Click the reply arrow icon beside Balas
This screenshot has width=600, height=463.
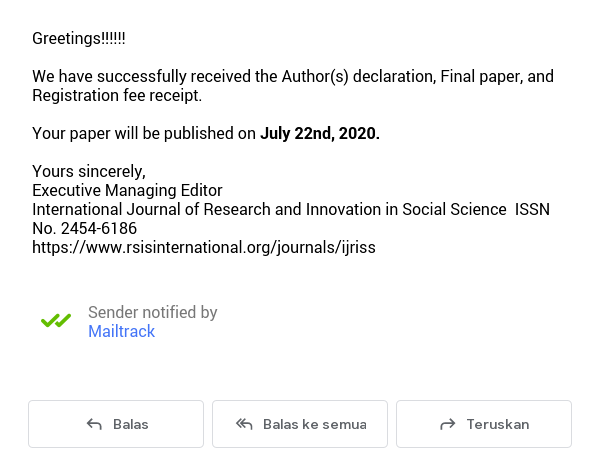pos(94,424)
